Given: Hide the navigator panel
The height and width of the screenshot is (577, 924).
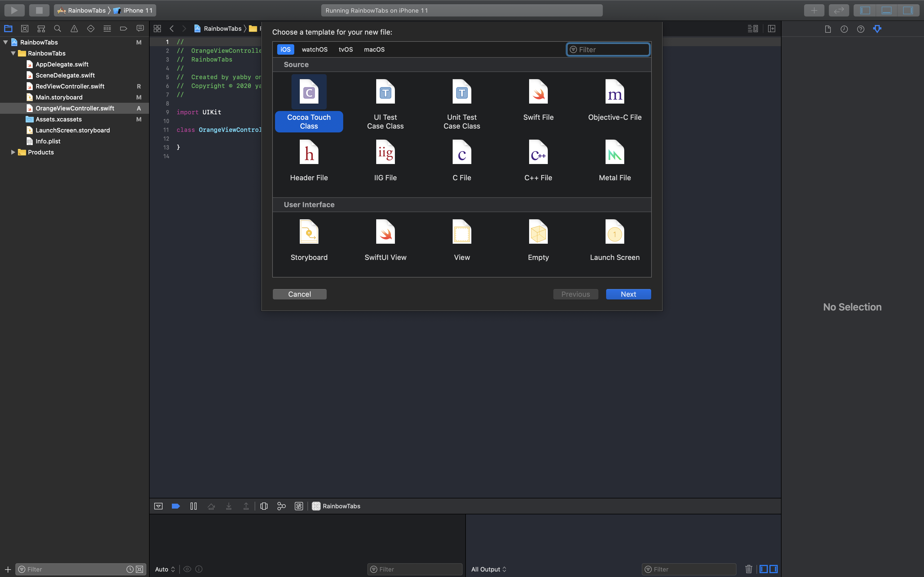Looking at the screenshot, I should point(865,10).
